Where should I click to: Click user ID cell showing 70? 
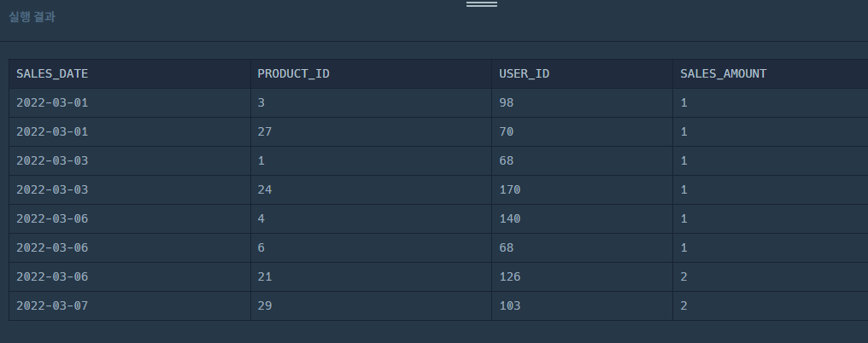pos(582,131)
